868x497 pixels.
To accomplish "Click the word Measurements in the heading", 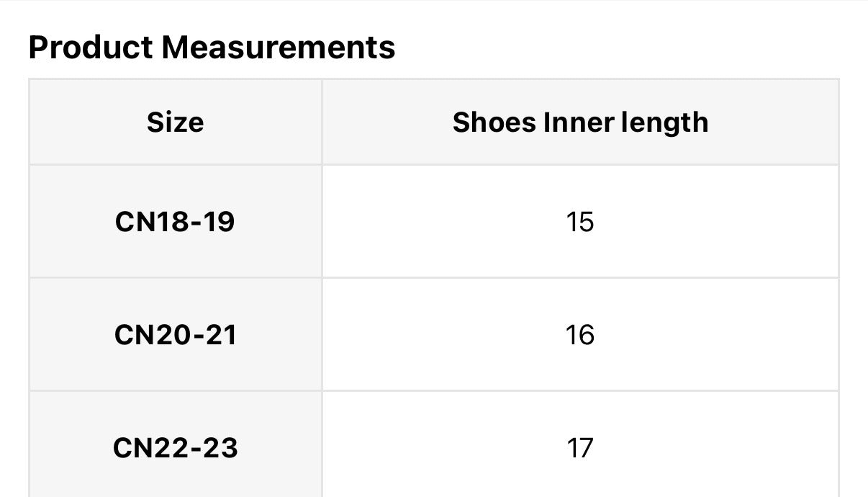I will (278, 48).
